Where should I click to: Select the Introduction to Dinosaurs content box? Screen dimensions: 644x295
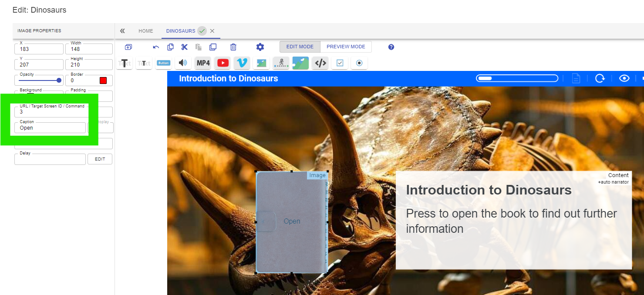point(514,220)
